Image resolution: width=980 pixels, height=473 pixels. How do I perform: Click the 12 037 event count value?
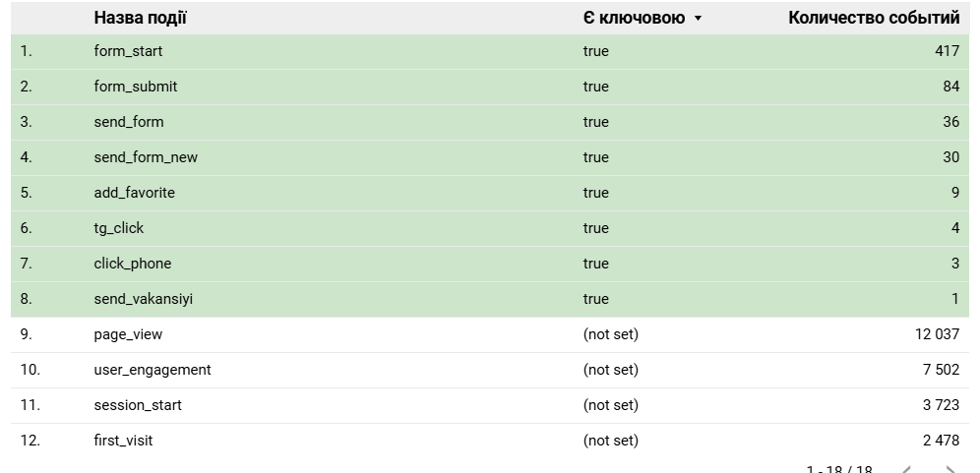937,334
